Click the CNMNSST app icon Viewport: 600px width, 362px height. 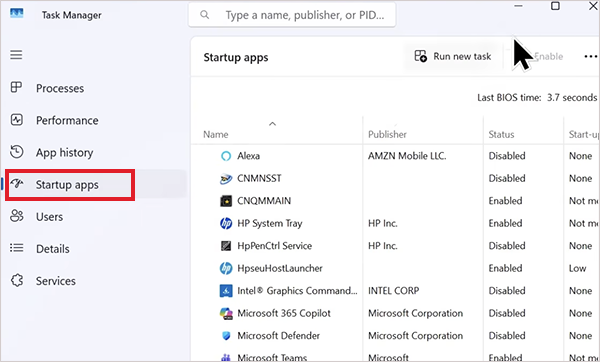pos(226,178)
